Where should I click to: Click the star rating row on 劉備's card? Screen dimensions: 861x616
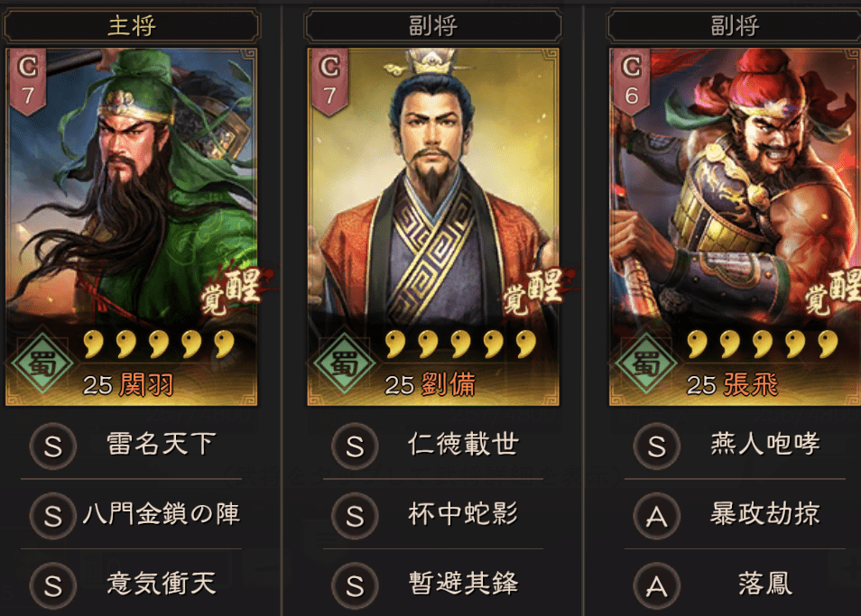coord(460,344)
